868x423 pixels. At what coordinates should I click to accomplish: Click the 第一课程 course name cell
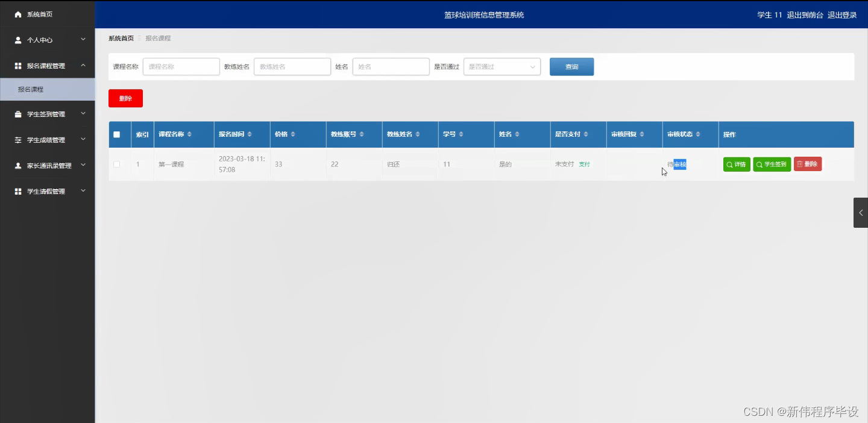(171, 164)
